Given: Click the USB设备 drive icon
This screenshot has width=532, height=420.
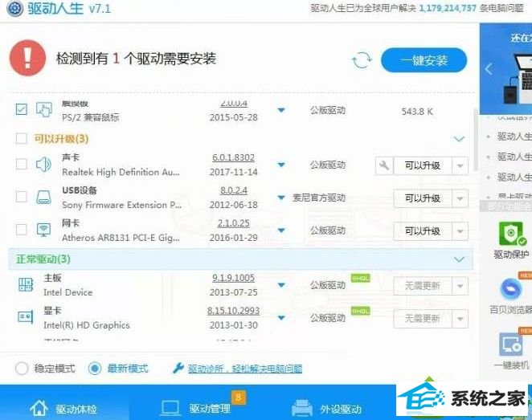Looking at the screenshot, I should [x=43, y=197].
